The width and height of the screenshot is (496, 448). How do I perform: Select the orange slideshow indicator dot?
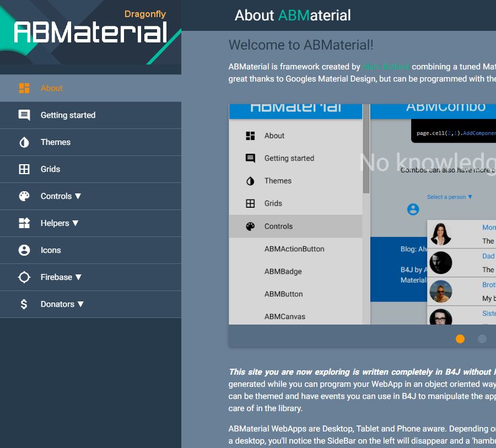pos(460,339)
